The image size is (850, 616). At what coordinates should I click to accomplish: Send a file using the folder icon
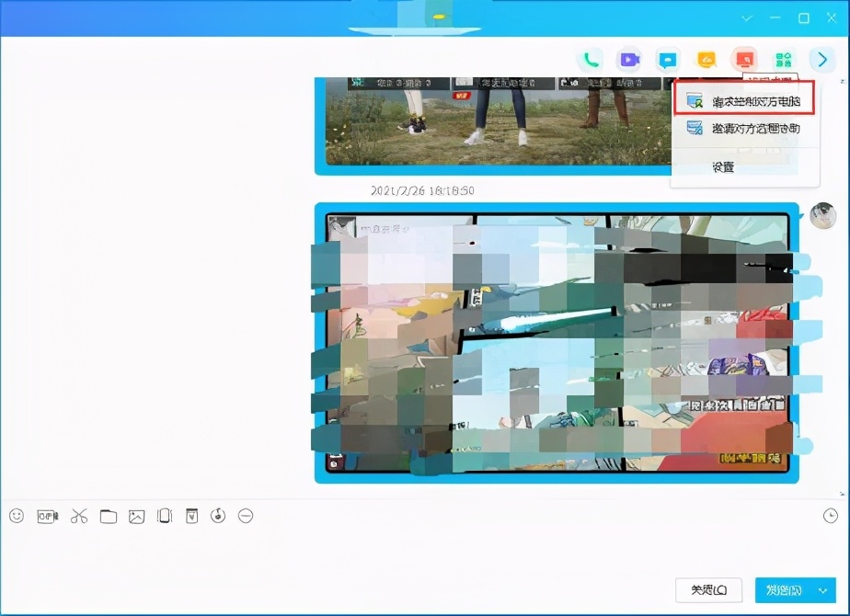[x=109, y=517]
